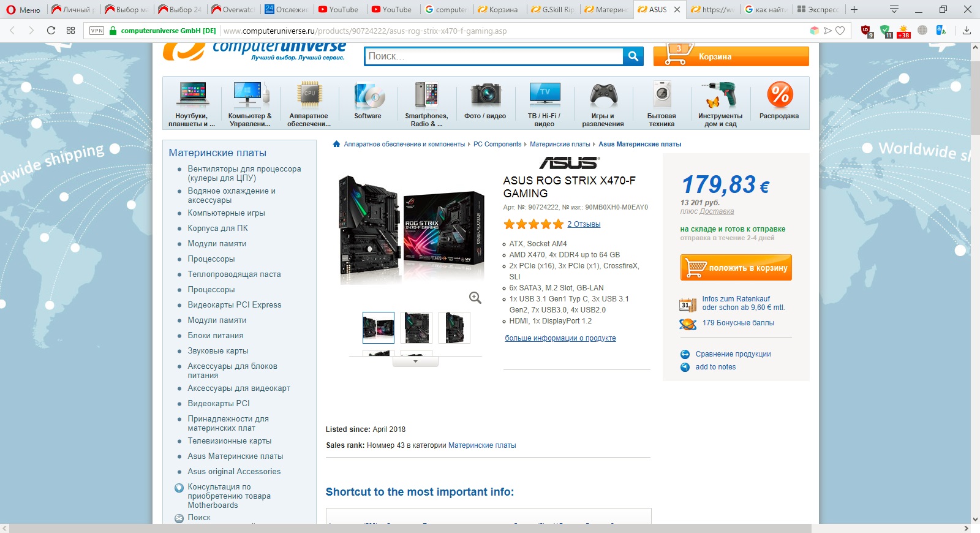Switch to the Overwatch tab
980x533 pixels.
233,9
